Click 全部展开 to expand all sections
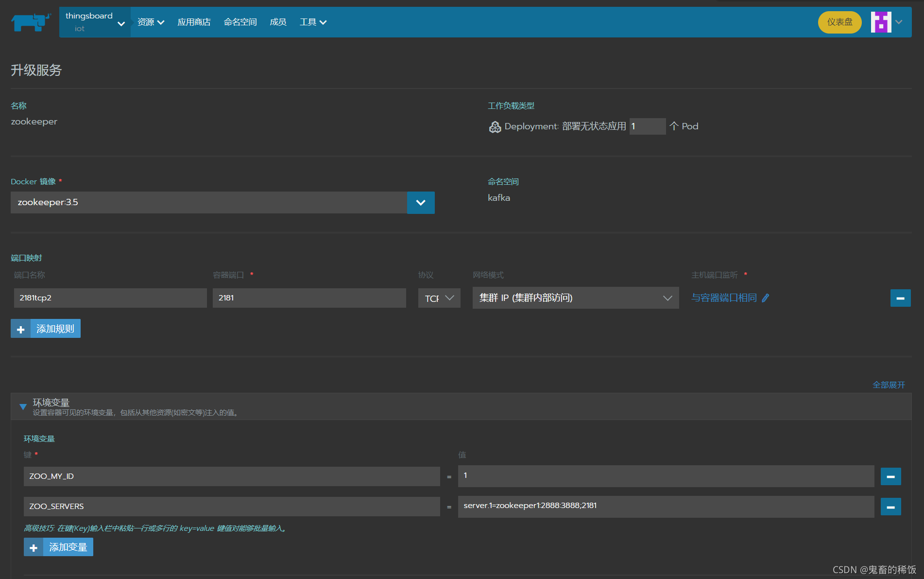 coord(889,385)
